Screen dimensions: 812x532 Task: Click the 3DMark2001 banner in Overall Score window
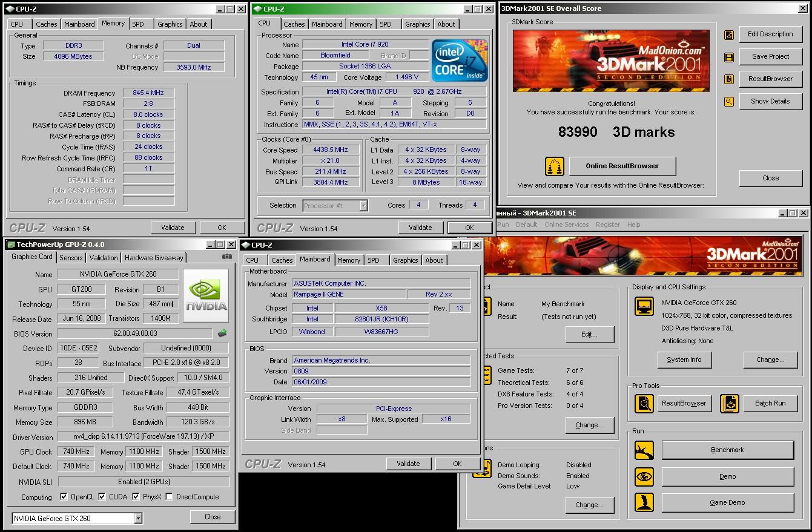(611, 61)
